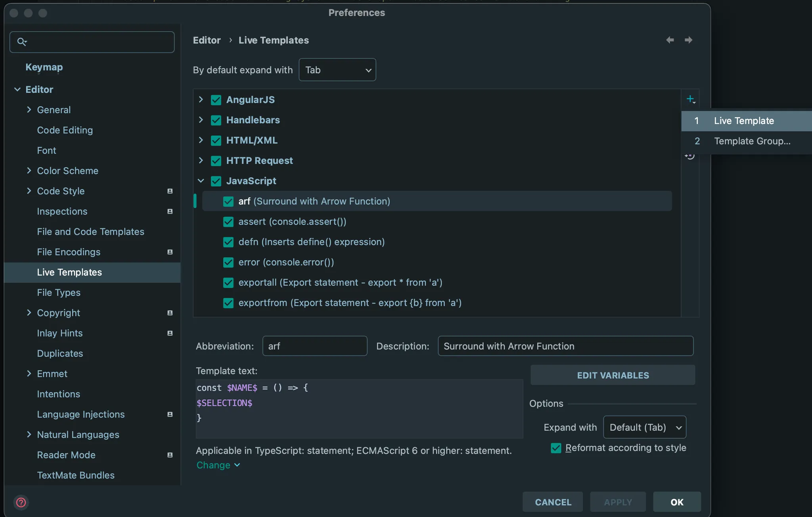Choose Live Template from the popup menu
The width and height of the screenshot is (812, 517).
(744, 121)
